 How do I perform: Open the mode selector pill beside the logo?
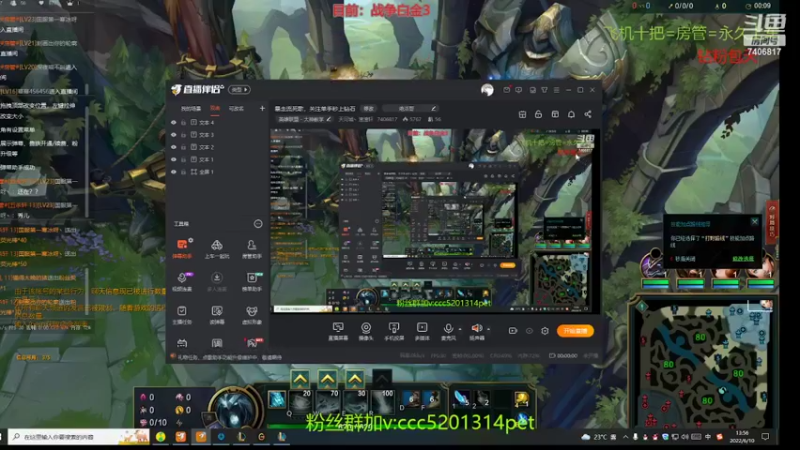(x=239, y=90)
